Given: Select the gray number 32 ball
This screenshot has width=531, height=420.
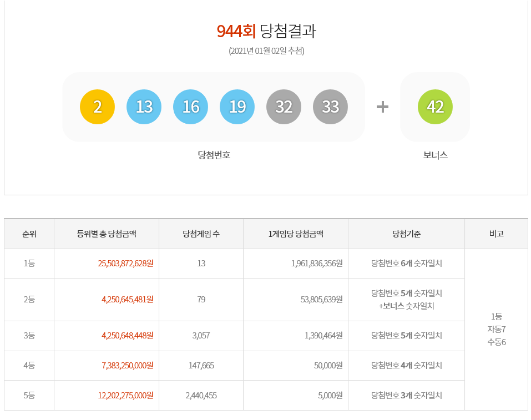Looking at the screenshot, I should coord(284,107).
